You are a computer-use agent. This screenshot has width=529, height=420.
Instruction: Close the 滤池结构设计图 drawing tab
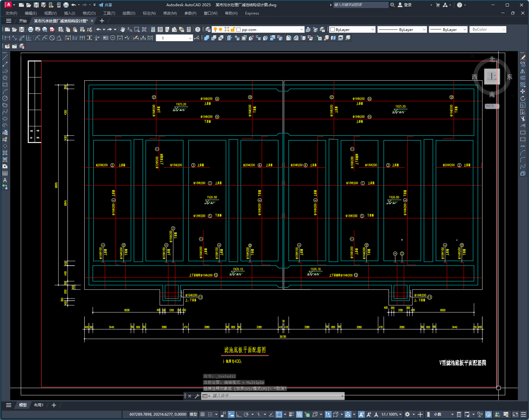pyautogui.click(x=92, y=21)
